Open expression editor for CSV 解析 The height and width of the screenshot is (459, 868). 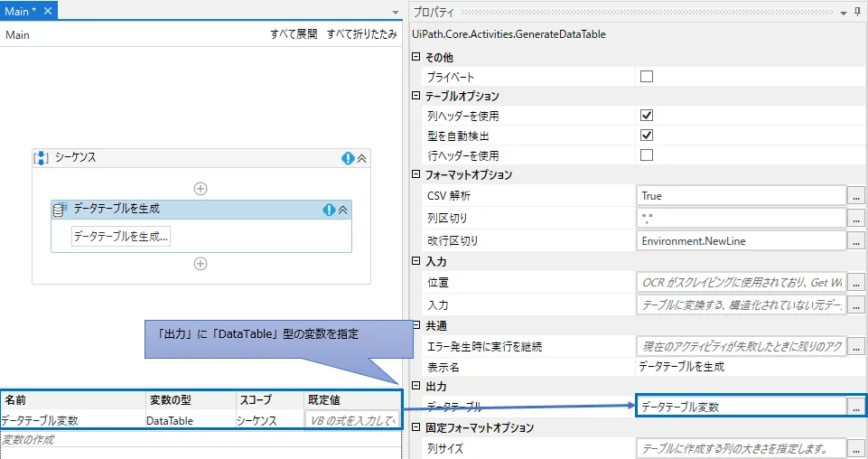pyautogui.click(x=856, y=195)
